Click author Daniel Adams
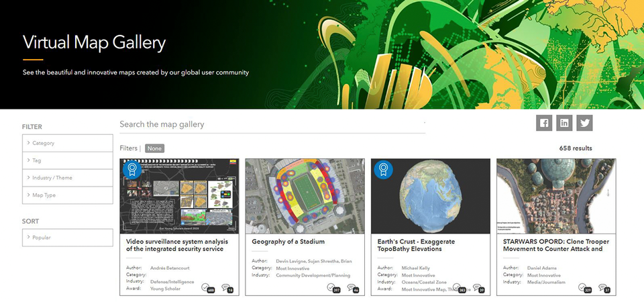 coord(542,268)
